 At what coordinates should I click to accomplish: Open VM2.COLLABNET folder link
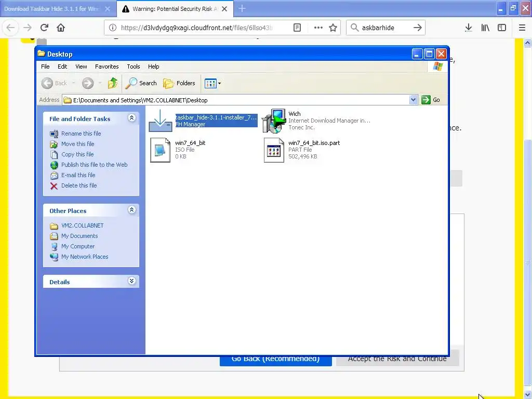(x=83, y=225)
